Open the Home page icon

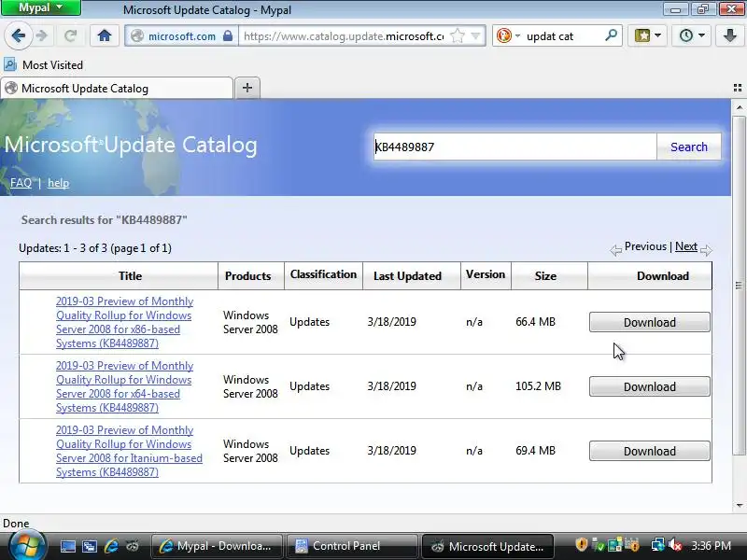tap(105, 35)
